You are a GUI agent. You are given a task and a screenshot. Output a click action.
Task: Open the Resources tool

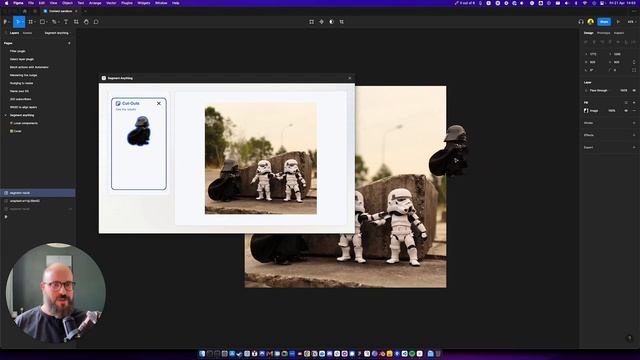pos(76,22)
